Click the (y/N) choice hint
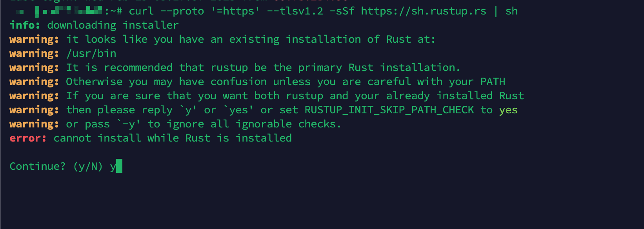 pyautogui.click(x=88, y=166)
